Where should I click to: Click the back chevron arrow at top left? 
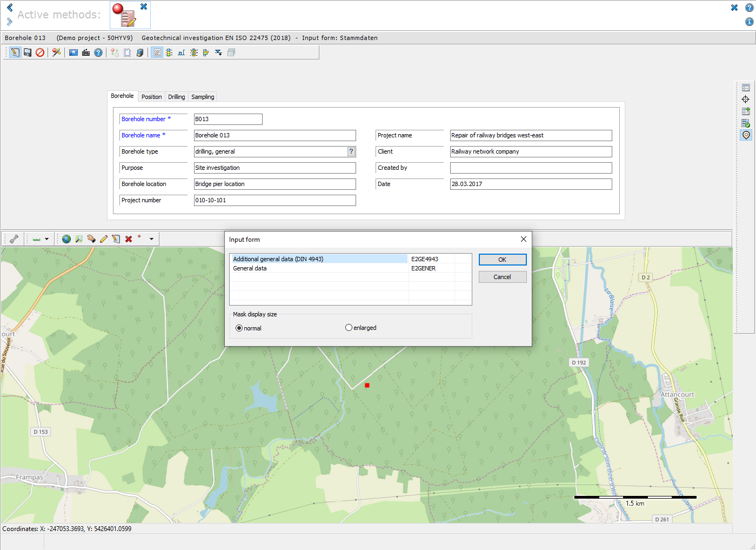9,8
